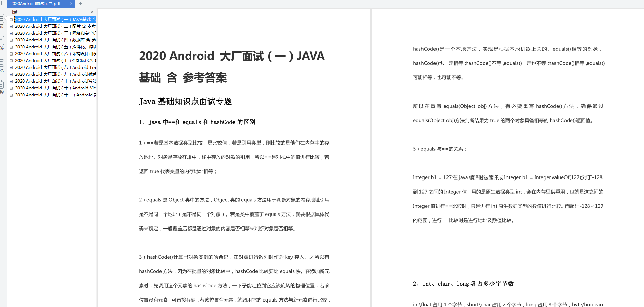Expand outline node （五）插件化、模块化
644x307 pixels.
pyautogui.click(x=11, y=47)
